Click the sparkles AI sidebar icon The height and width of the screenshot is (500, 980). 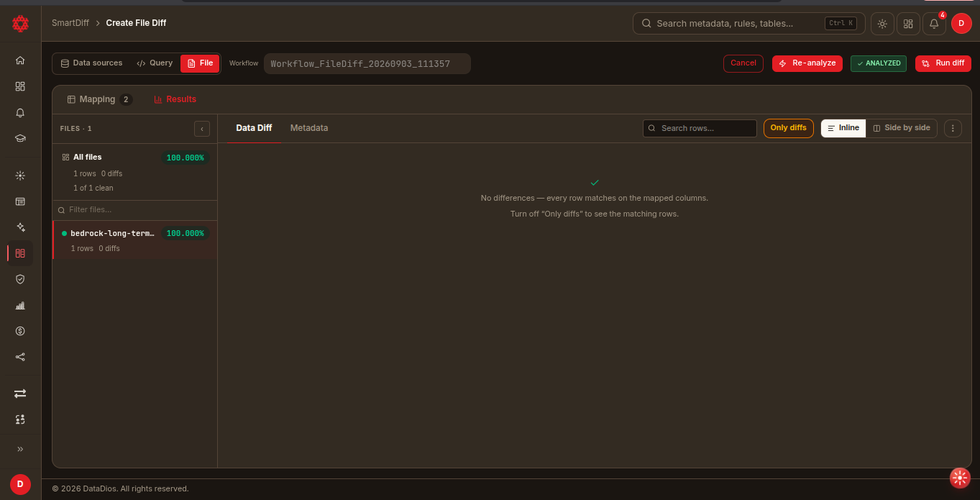click(20, 227)
